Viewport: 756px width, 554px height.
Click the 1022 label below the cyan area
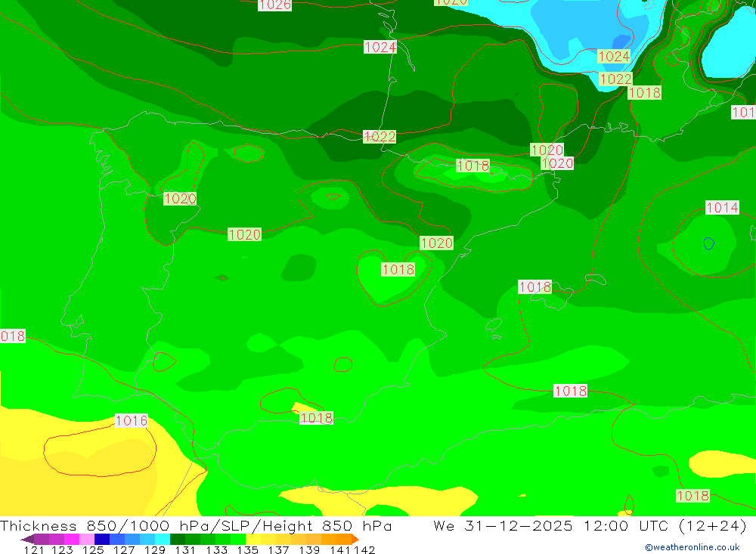pos(615,79)
